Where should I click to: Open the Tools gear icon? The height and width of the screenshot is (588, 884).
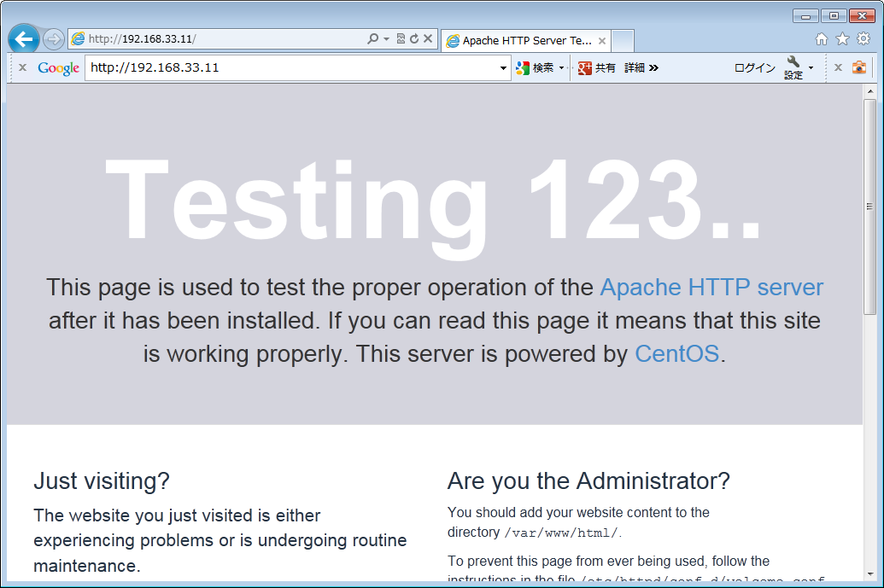pyautogui.click(x=864, y=39)
